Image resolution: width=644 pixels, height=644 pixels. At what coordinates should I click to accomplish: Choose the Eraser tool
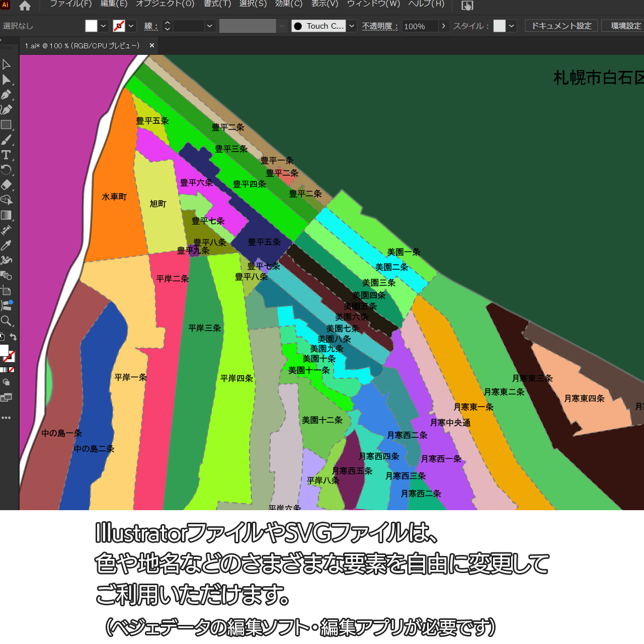(6, 185)
